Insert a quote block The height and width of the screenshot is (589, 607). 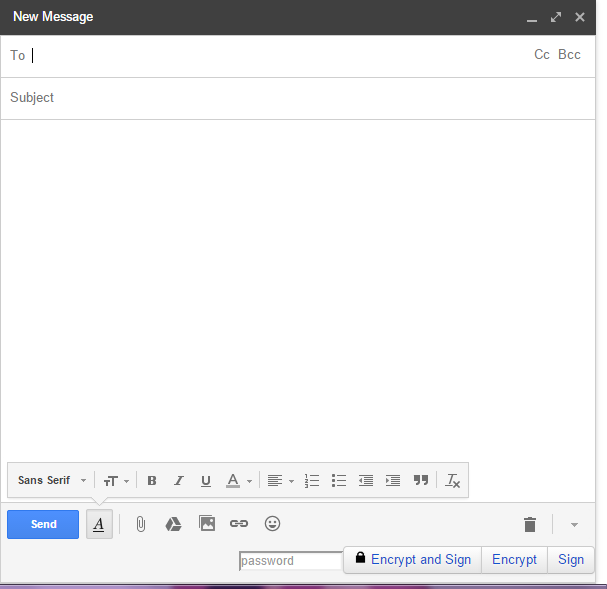(x=421, y=480)
